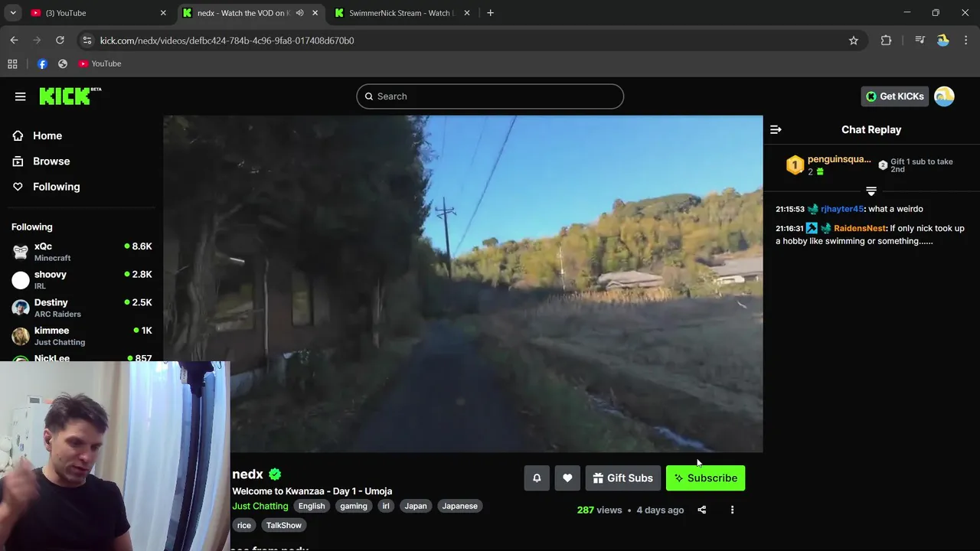Click the Subscribe button
The height and width of the screenshot is (551, 980).
click(x=705, y=478)
